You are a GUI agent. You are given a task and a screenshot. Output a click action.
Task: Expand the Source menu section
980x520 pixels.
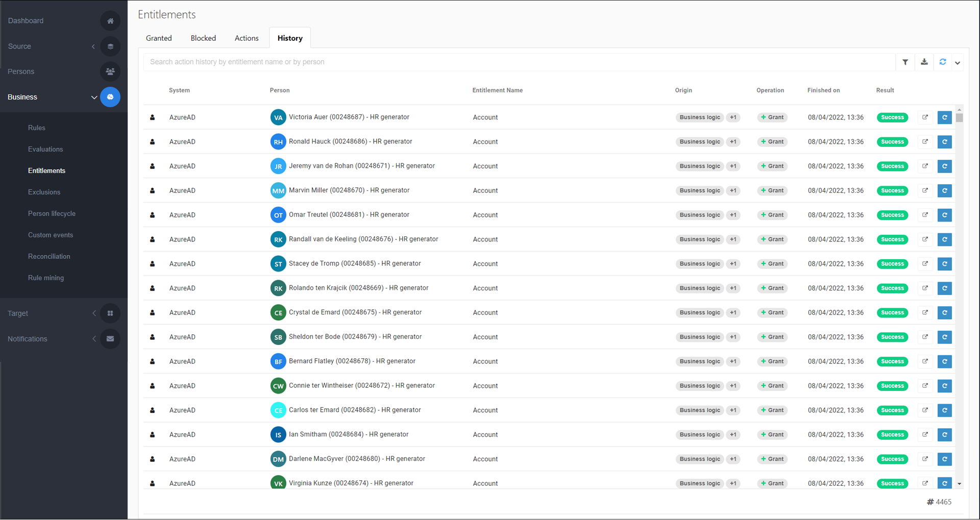pos(93,46)
